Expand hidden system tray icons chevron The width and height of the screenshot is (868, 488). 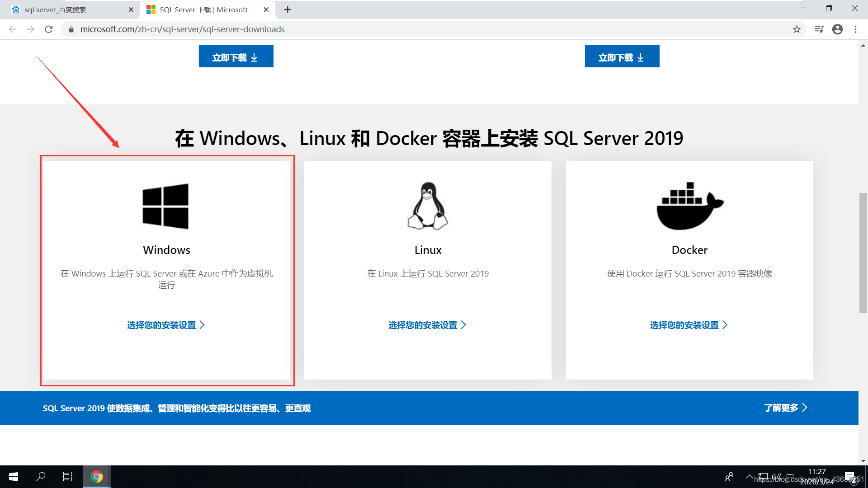tap(749, 477)
